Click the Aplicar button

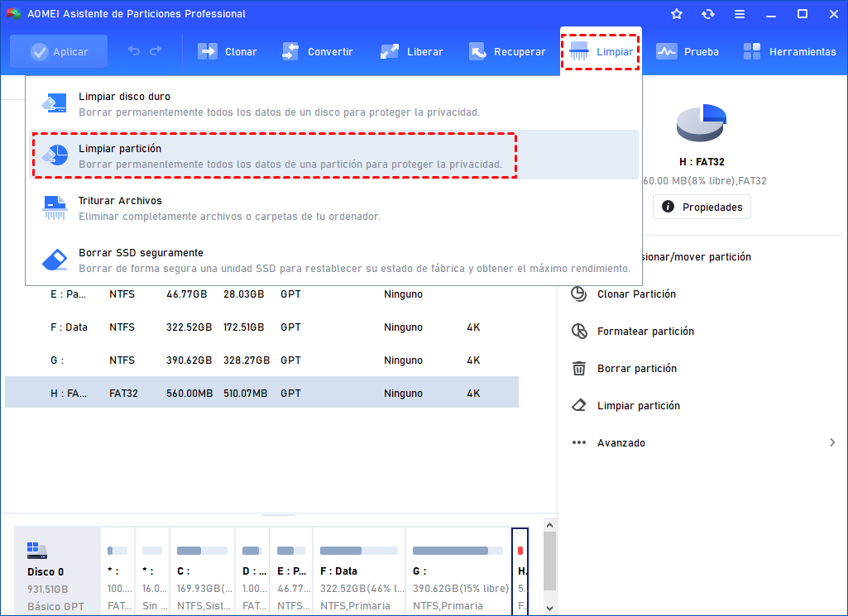pyautogui.click(x=59, y=51)
